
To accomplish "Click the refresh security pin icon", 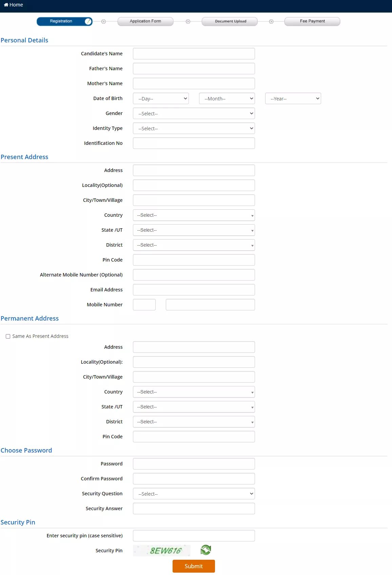I will (205, 550).
